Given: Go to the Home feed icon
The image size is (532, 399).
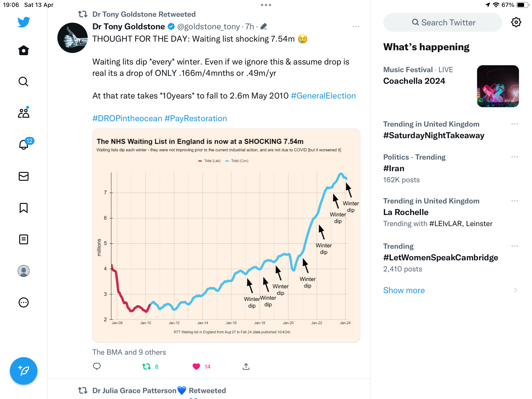Looking at the screenshot, I should point(24,50).
